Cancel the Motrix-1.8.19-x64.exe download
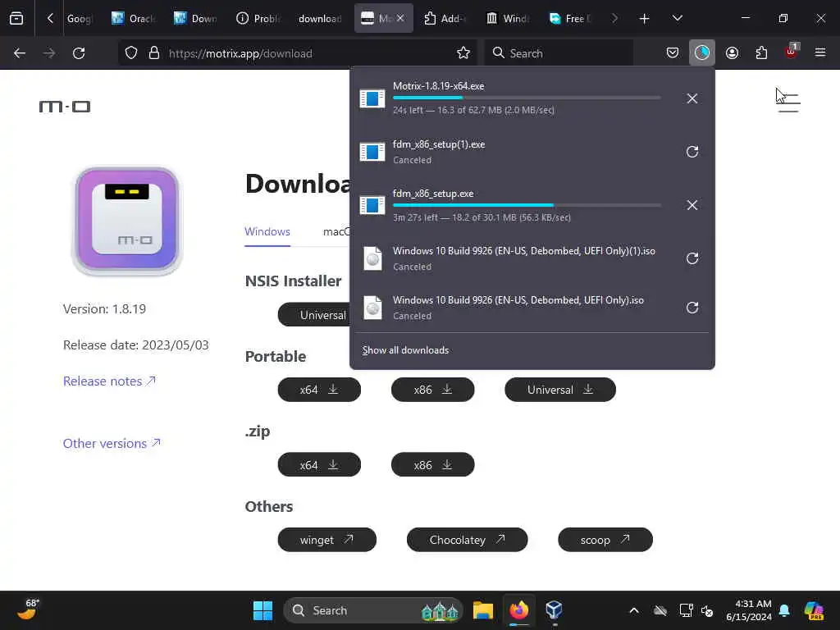This screenshot has height=630, width=840. pyautogui.click(x=692, y=98)
